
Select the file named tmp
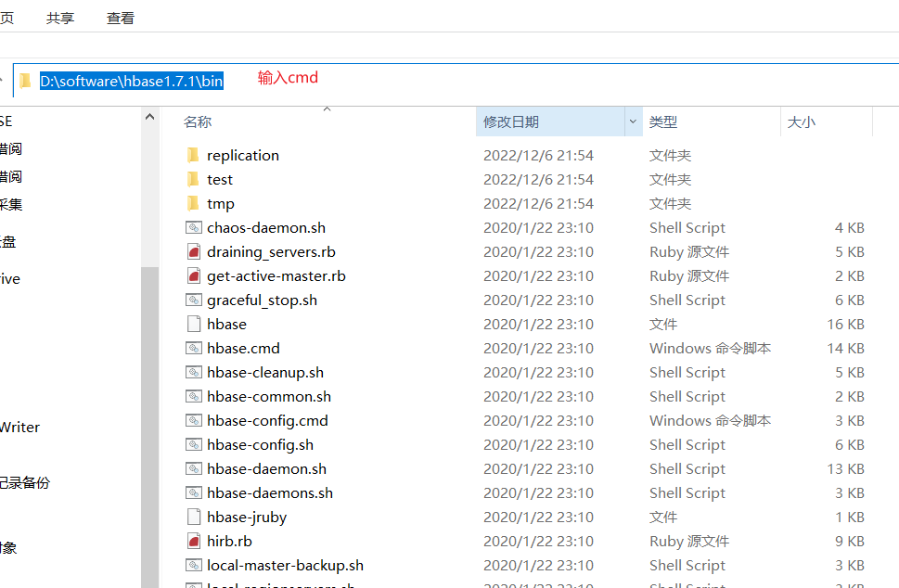(221, 204)
